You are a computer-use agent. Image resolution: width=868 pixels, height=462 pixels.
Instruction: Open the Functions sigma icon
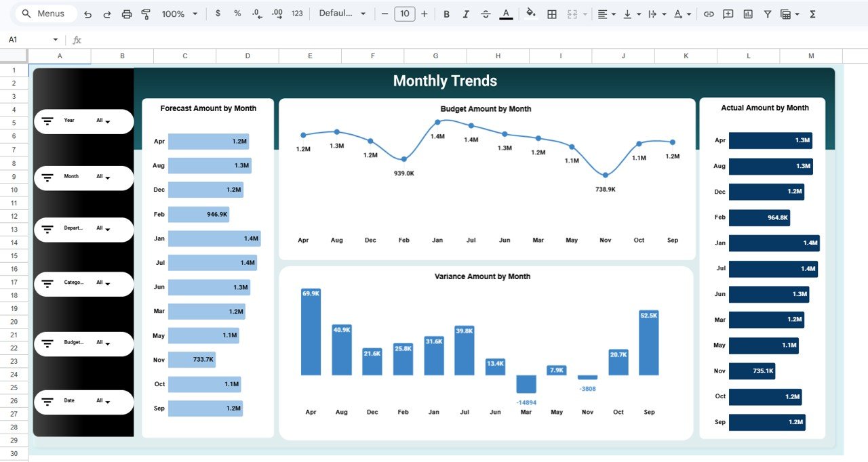pyautogui.click(x=812, y=14)
